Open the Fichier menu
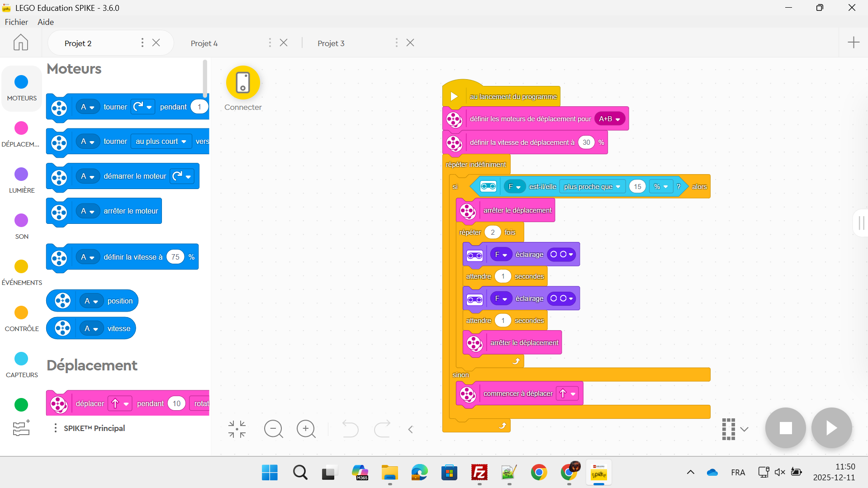Viewport: 868px width, 488px height. point(16,22)
